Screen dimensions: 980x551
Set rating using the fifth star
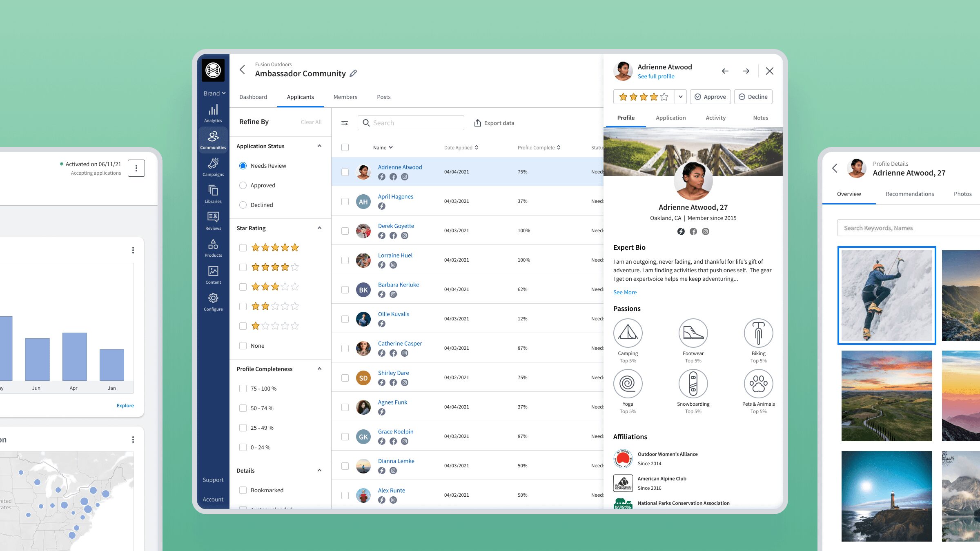pos(664,97)
